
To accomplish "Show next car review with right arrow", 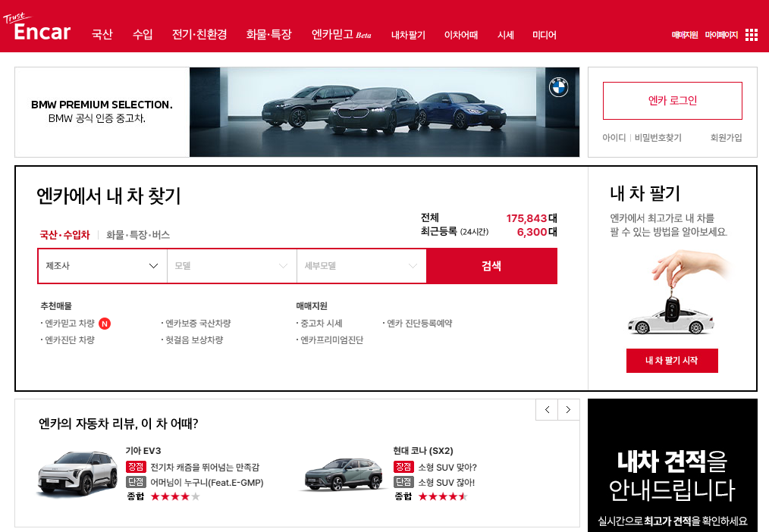I will tap(568, 409).
